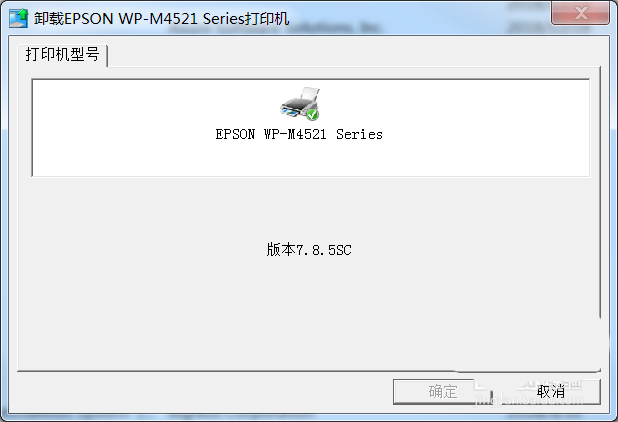The height and width of the screenshot is (422, 618).
Task: Click blank title bar area beside title
Action: [x=418, y=19]
